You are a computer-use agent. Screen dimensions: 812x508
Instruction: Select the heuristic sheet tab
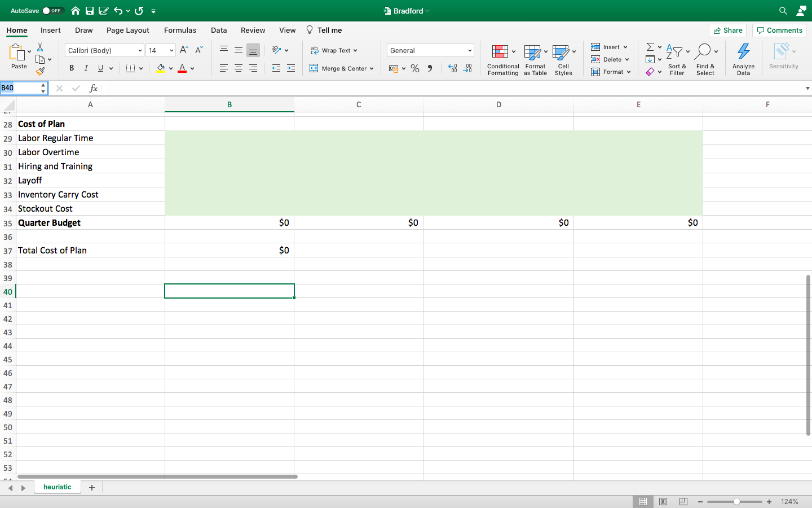click(57, 487)
